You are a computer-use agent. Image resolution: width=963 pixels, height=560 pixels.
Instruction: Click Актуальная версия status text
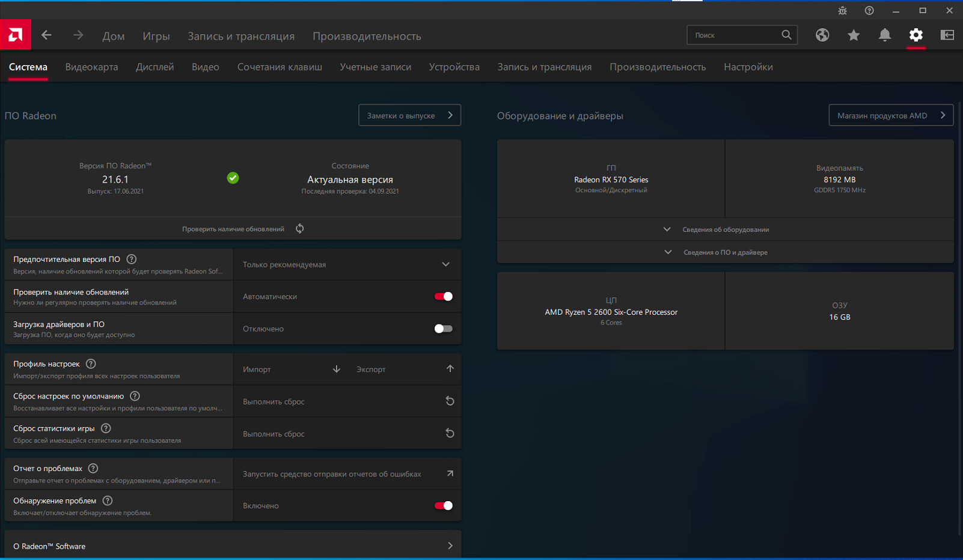click(x=350, y=179)
